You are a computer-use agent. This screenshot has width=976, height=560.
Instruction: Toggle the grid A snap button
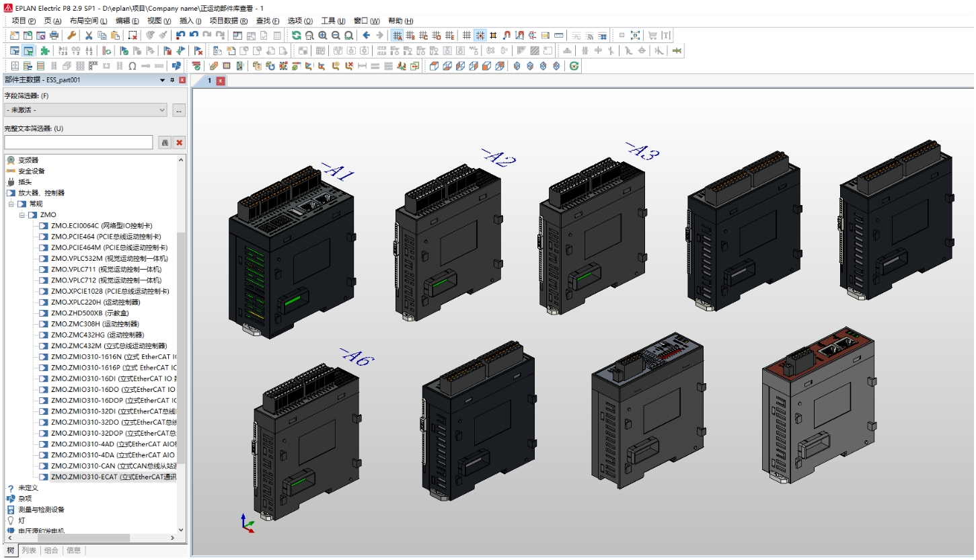[x=398, y=35]
